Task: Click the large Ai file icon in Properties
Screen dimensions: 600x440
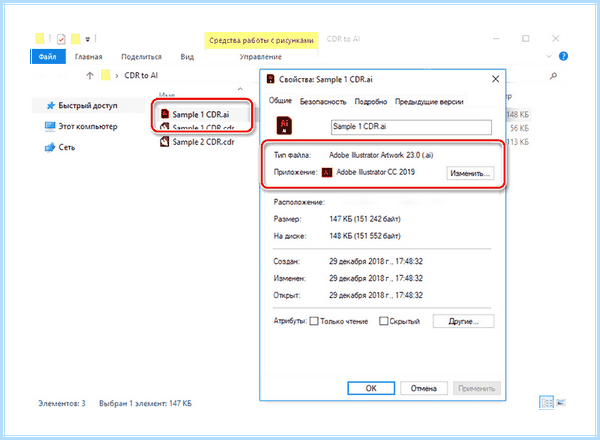Action: 284,125
